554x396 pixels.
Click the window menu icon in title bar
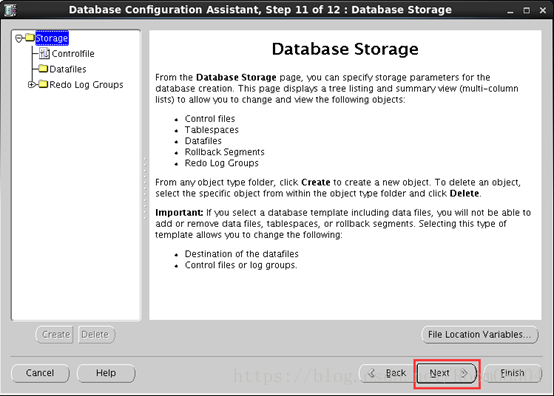coord(10,10)
